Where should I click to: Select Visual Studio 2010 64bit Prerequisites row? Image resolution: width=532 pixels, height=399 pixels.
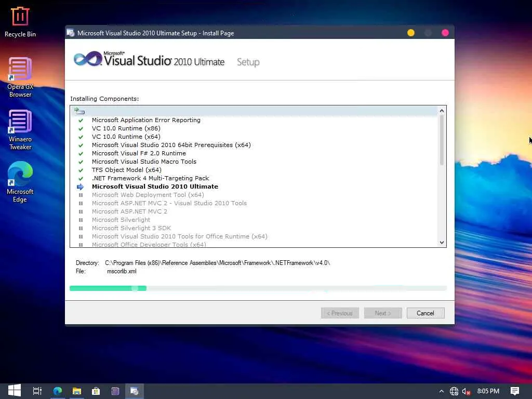(x=171, y=145)
